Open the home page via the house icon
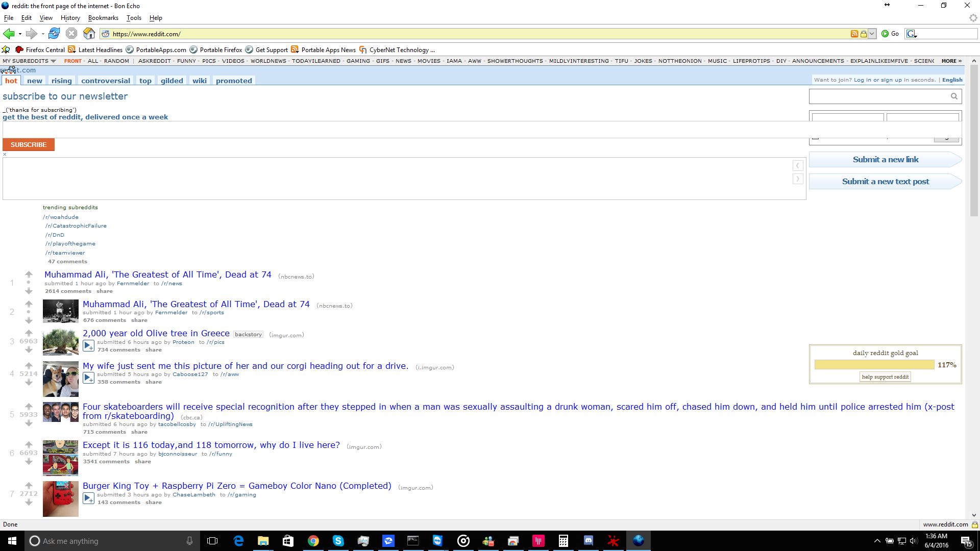This screenshot has width=980, height=551. [89, 34]
